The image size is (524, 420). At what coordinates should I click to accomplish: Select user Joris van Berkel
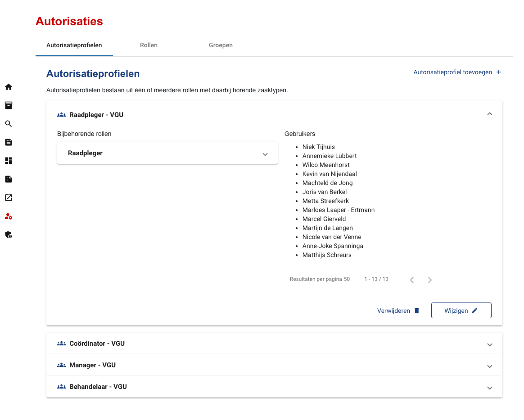coord(325,192)
